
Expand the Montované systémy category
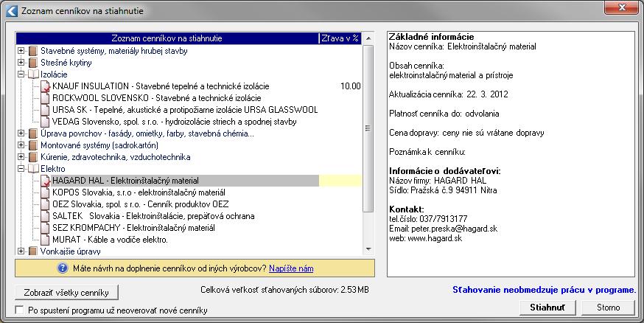point(21,145)
